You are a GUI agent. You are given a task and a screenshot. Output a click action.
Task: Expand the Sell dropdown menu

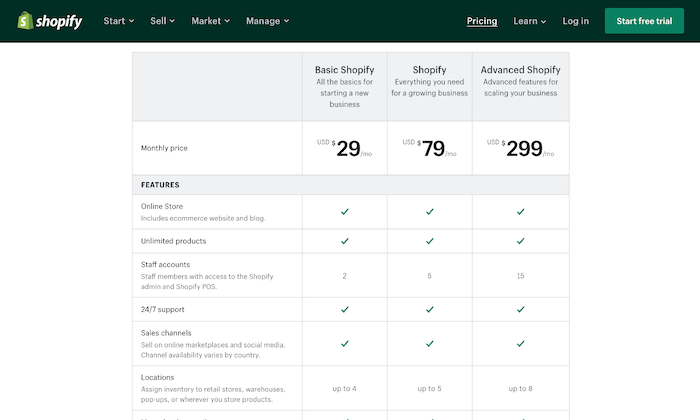click(x=162, y=21)
